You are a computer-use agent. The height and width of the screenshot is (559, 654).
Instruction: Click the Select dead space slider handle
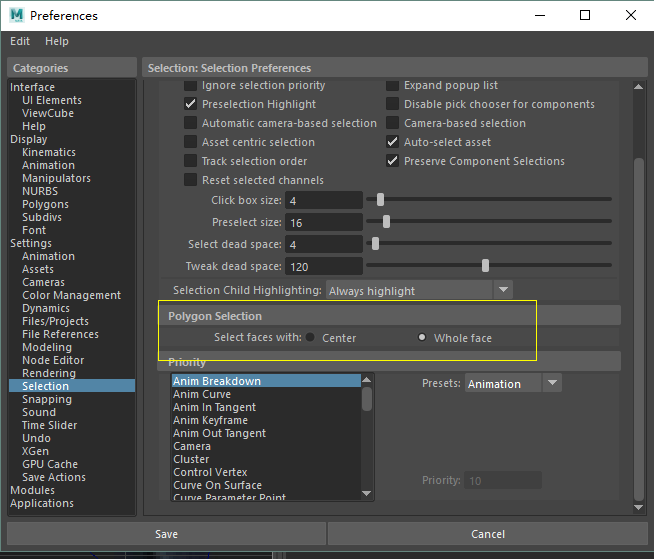point(376,243)
